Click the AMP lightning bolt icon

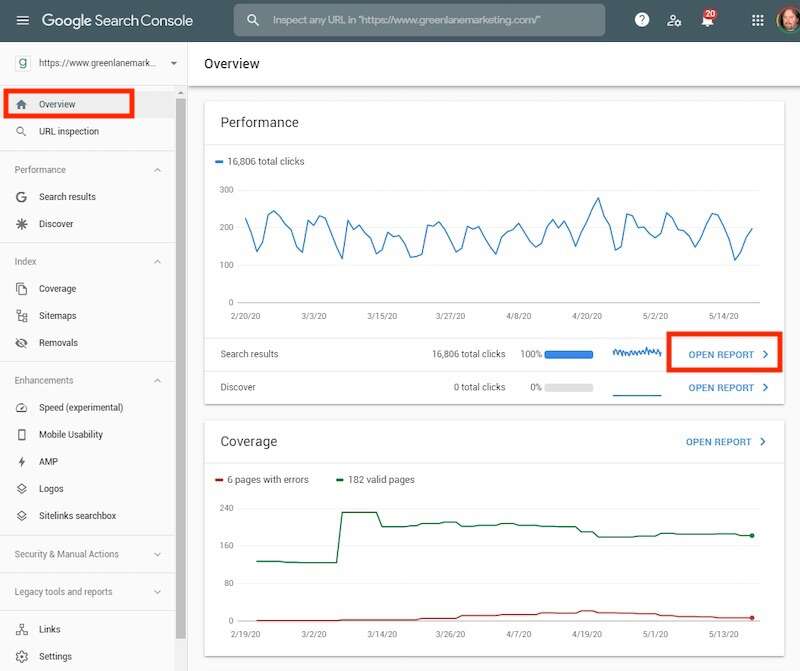point(21,462)
